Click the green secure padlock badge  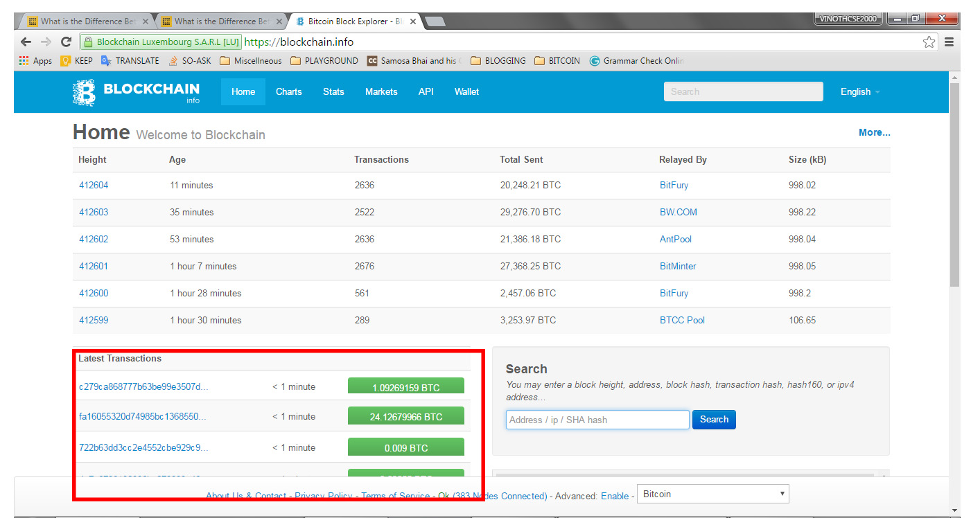[x=161, y=42]
